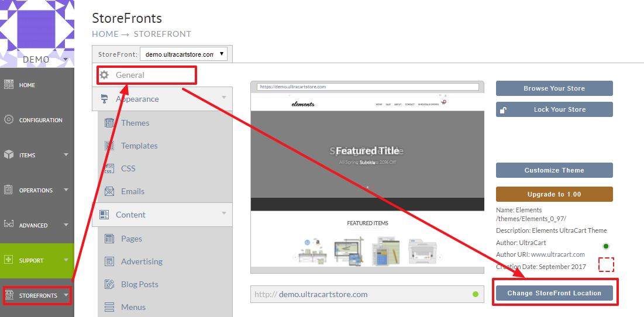
Task: Click the Themes icon
Action: (109, 123)
